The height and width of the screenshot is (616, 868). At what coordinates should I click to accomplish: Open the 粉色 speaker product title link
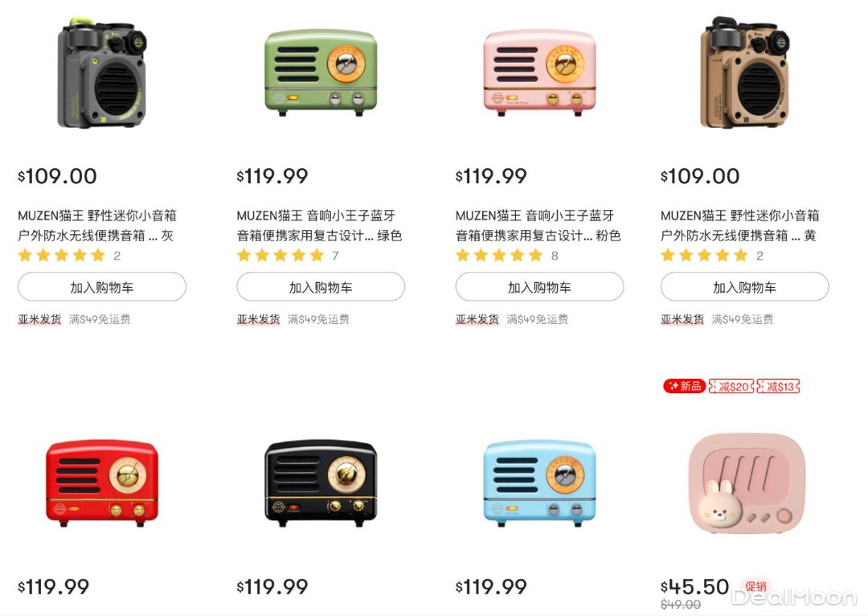tap(538, 225)
